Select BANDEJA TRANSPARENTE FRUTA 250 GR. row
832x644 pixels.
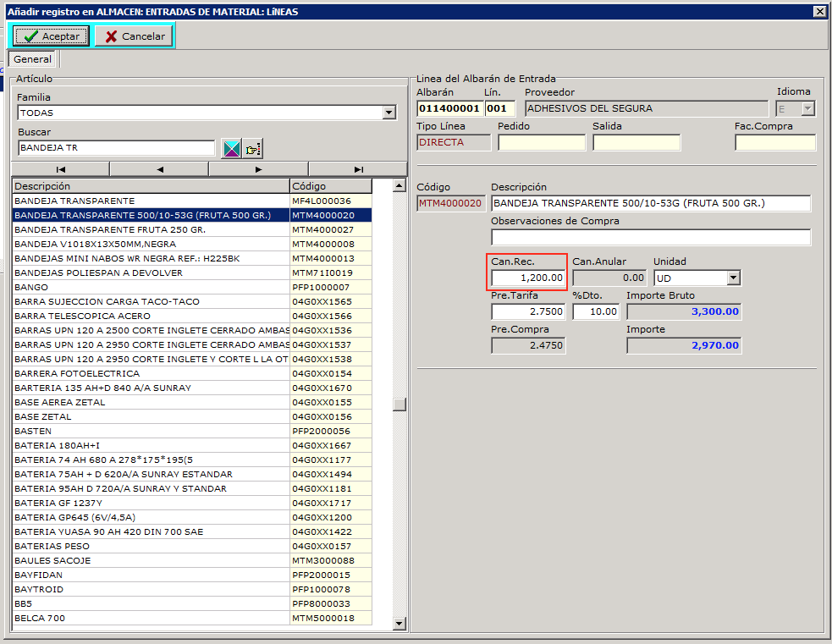pyautogui.click(x=151, y=229)
